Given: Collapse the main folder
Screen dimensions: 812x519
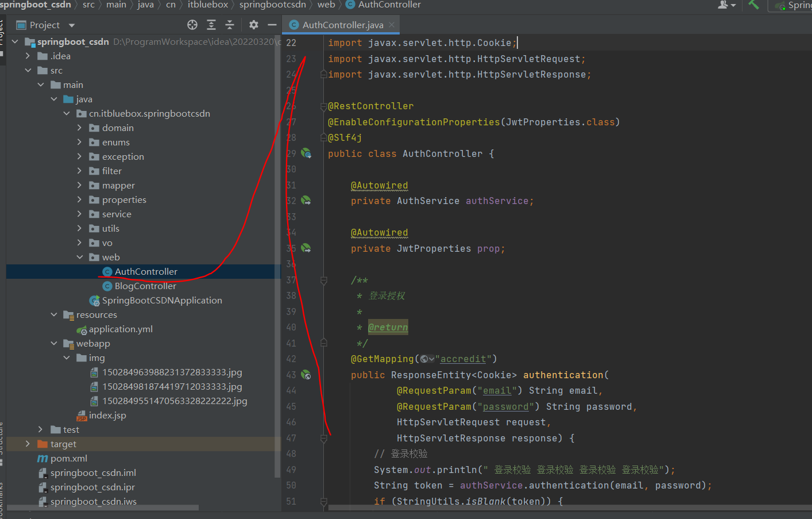Looking at the screenshot, I should [41, 84].
